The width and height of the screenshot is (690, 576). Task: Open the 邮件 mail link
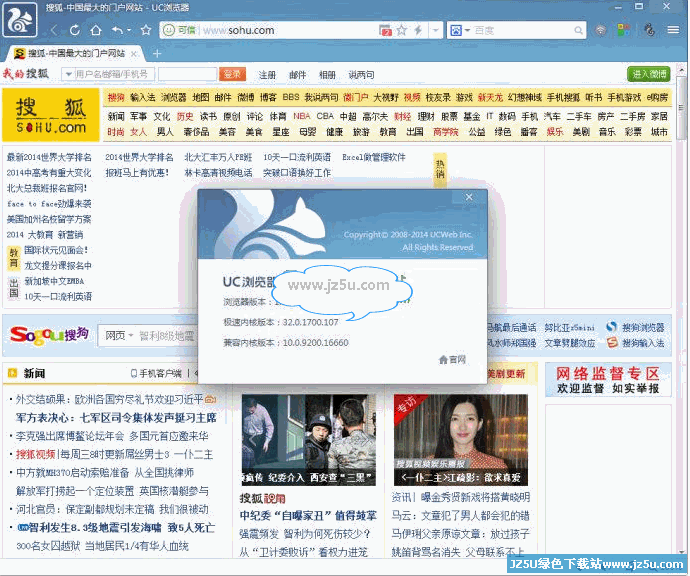pyautogui.click(x=297, y=75)
